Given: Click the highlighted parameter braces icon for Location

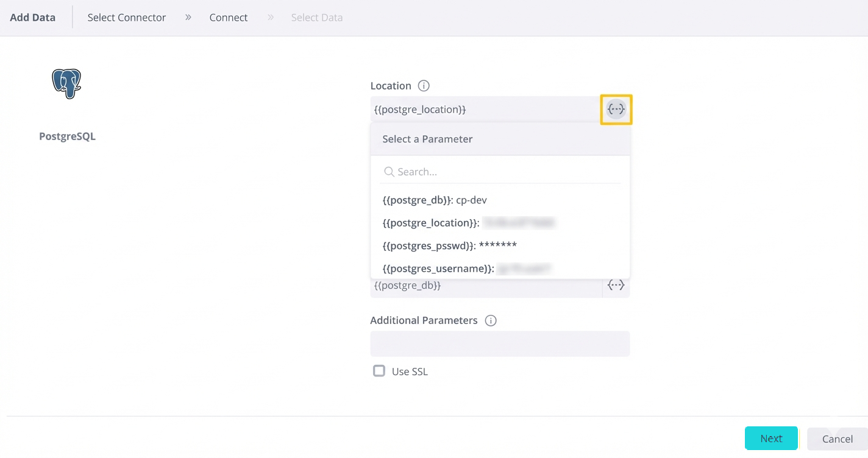Looking at the screenshot, I should [616, 110].
